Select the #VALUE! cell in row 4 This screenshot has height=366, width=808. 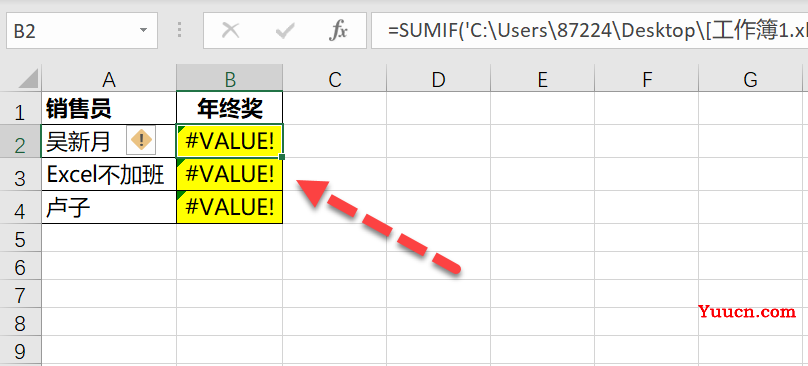tap(229, 207)
